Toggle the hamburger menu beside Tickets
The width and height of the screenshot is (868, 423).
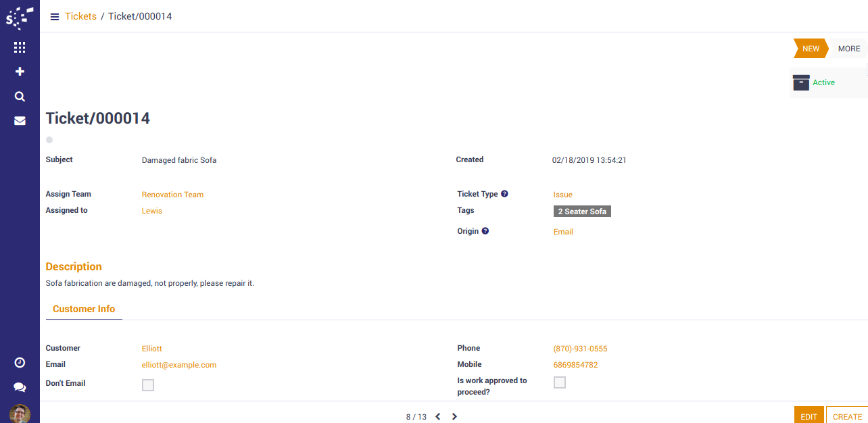tap(55, 16)
